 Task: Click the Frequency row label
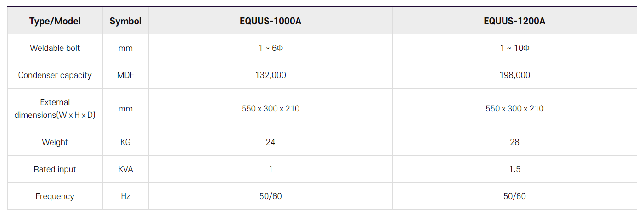[x=55, y=196]
